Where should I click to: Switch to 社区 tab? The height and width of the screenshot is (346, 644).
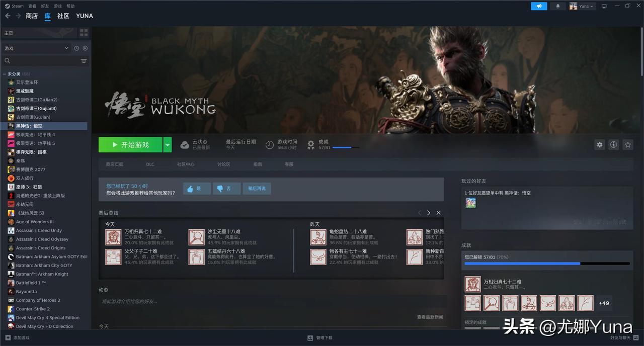(63, 16)
